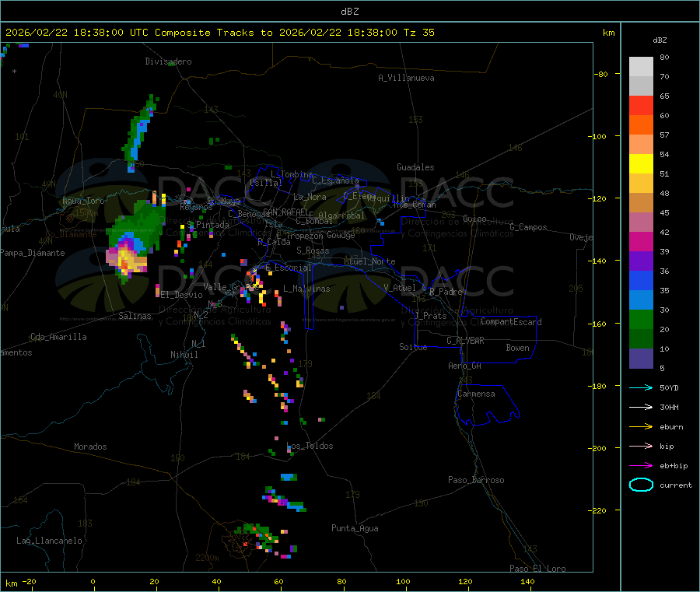Click the cyan current ellipse icon
This screenshot has width=700, height=592.
(641, 485)
